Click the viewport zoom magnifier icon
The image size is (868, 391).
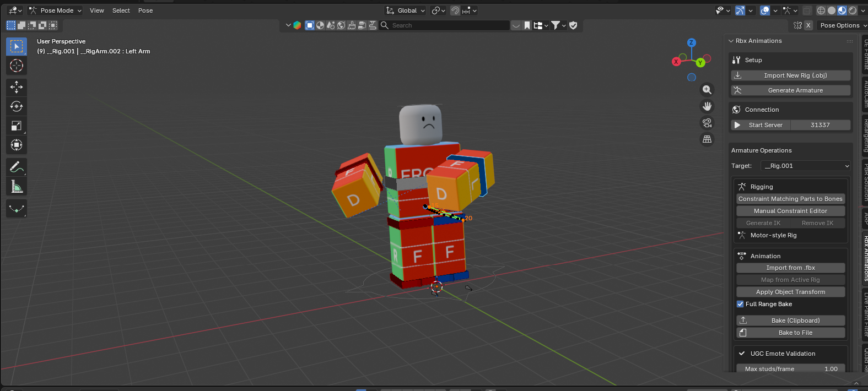(707, 90)
